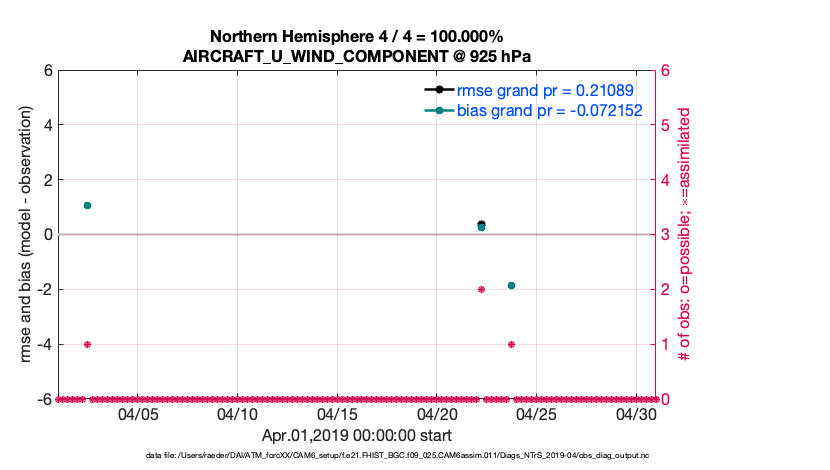Click the red obs marker near 04/24

tap(511, 344)
